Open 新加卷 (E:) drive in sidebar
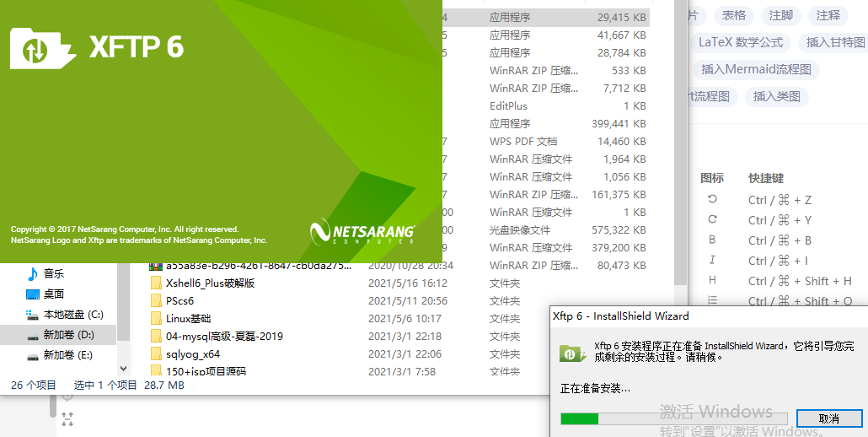Image resolution: width=868 pixels, height=437 pixels. [67, 354]
